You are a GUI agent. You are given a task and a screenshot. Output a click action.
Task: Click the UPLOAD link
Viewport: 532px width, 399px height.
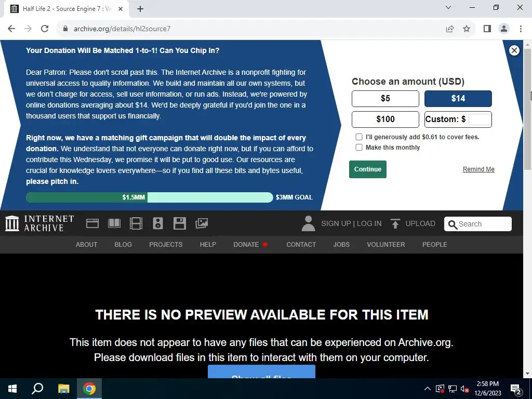[x=420, y=223]
